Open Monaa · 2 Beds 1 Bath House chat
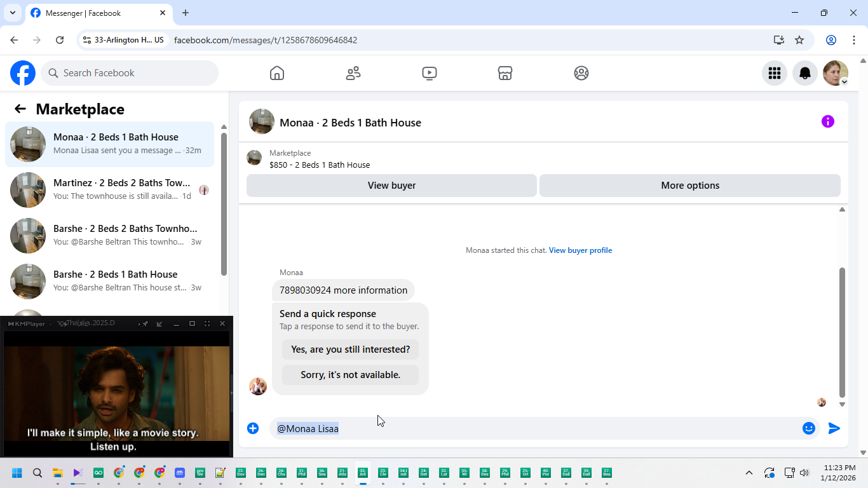868x488 pixels. [x=109, y=144]
